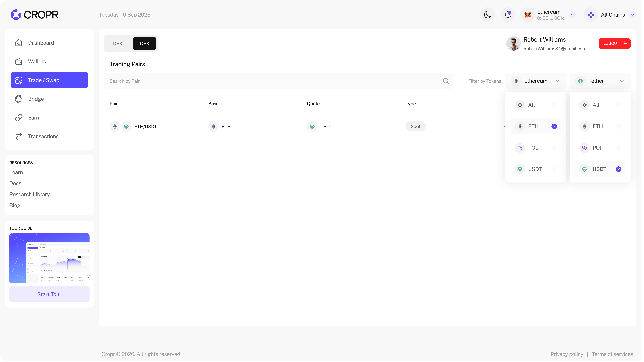This screenshot has width=644, height=362.
Task: Click the CROPR logo icon
Action: click(16, 15)
